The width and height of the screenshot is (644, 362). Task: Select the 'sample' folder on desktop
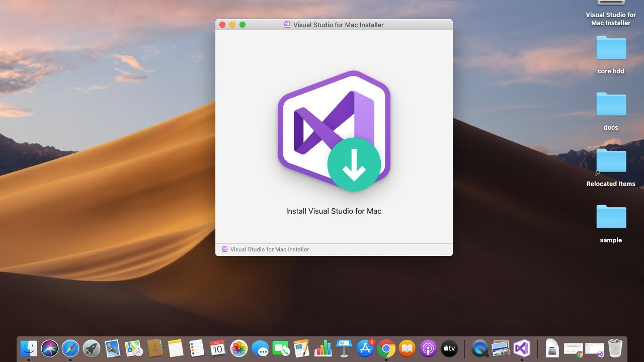pos(611,218)
